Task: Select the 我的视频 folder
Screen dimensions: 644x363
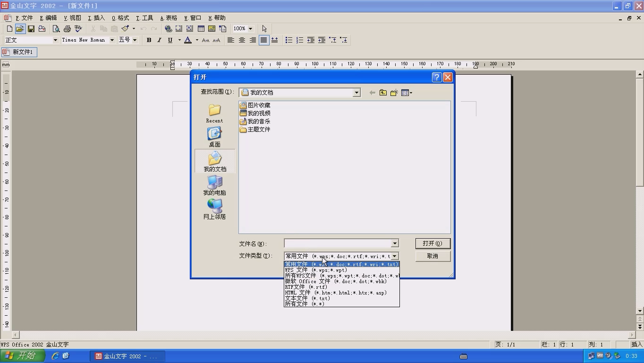Action: 255,113
